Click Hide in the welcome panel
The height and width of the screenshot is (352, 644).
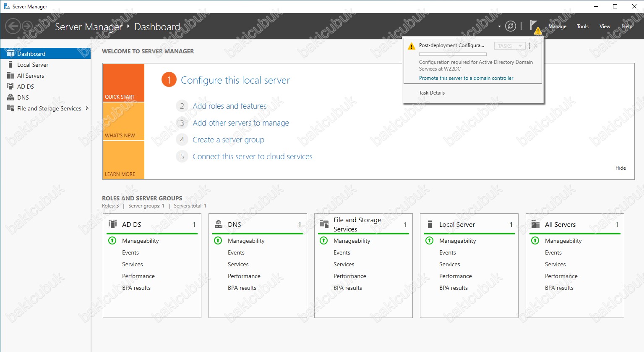tap(621, 168)
